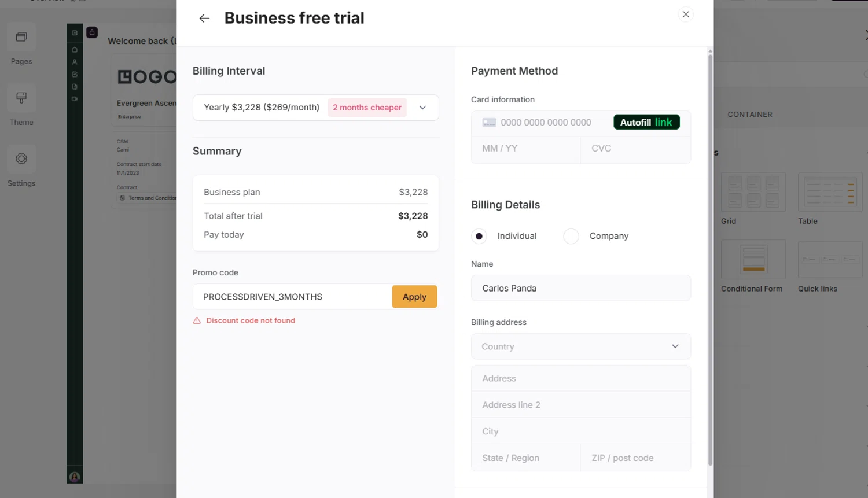Click the lock icon atop the preview

pos(92,32)
